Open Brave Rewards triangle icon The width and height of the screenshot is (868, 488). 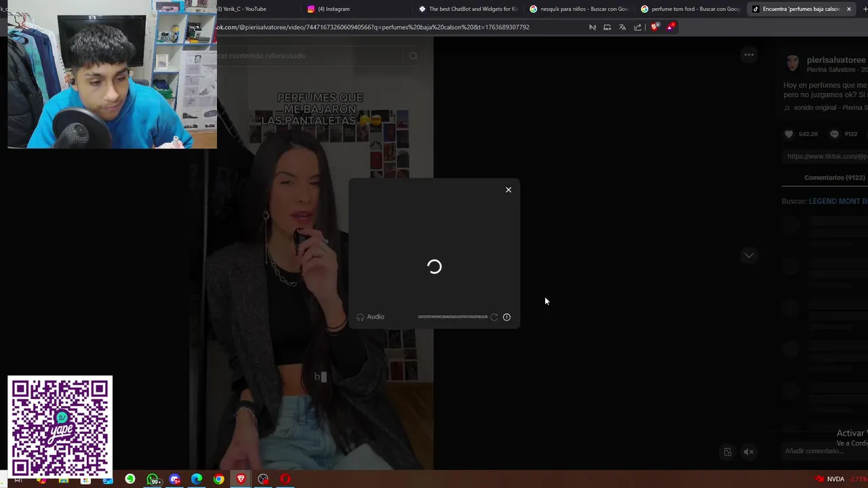click(x=671, y=27)
